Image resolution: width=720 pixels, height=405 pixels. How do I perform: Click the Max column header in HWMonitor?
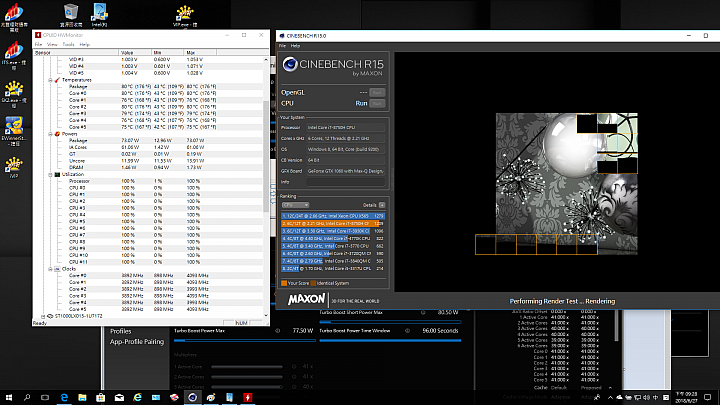click(x=200, y=53)
